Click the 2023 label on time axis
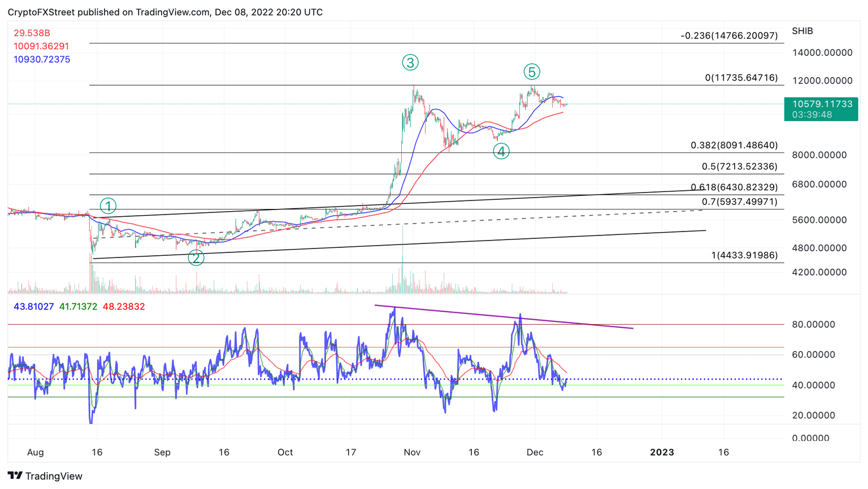868x489 pixels. coord(662,452)
